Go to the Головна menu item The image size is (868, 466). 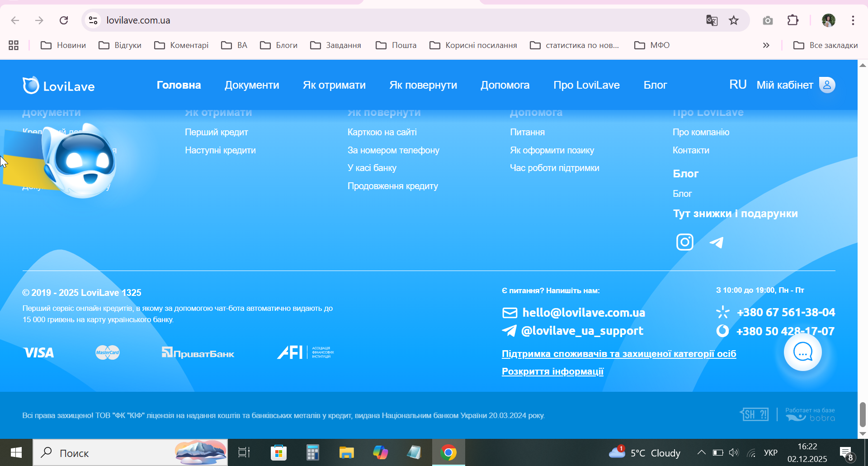[x=179, y=85]
